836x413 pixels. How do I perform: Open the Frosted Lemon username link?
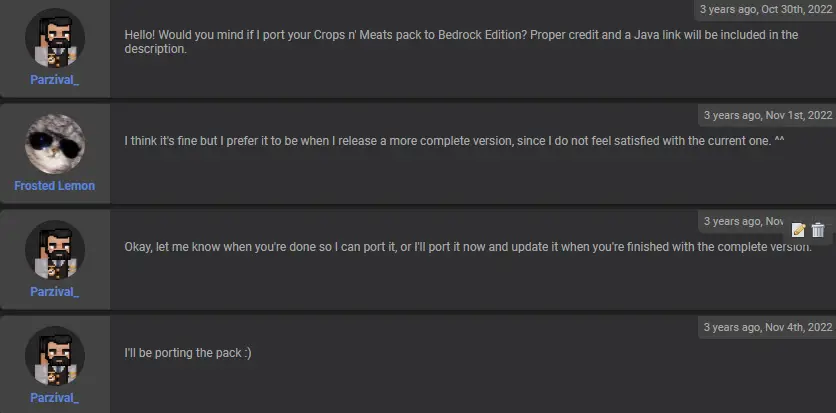pos(55,186)
